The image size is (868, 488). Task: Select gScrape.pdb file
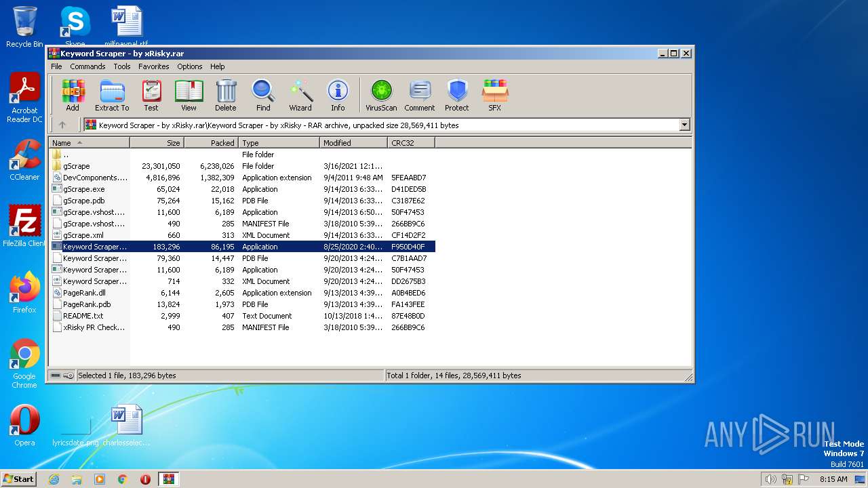tap(242, 201)
